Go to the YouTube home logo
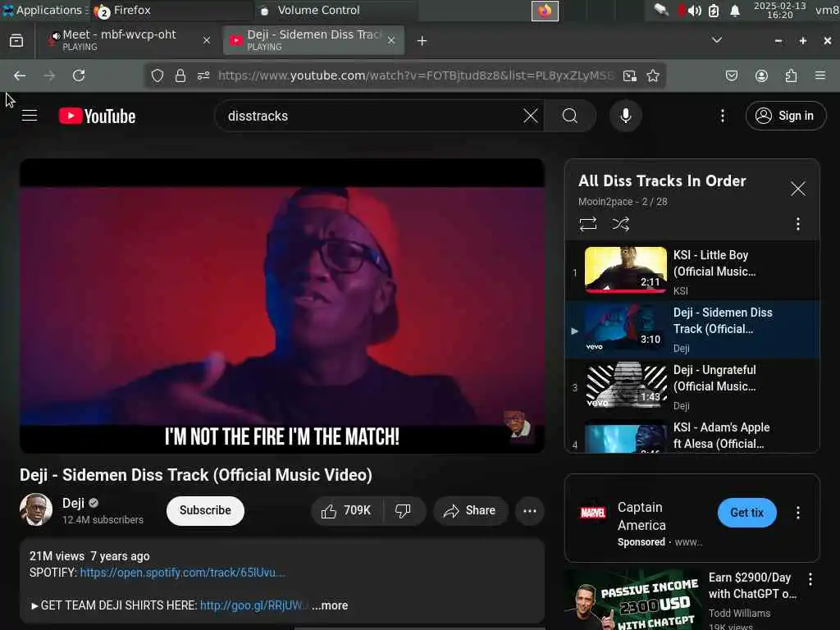Screen dimensions: 840x630 pyautogui.click(x=97, y=116)
